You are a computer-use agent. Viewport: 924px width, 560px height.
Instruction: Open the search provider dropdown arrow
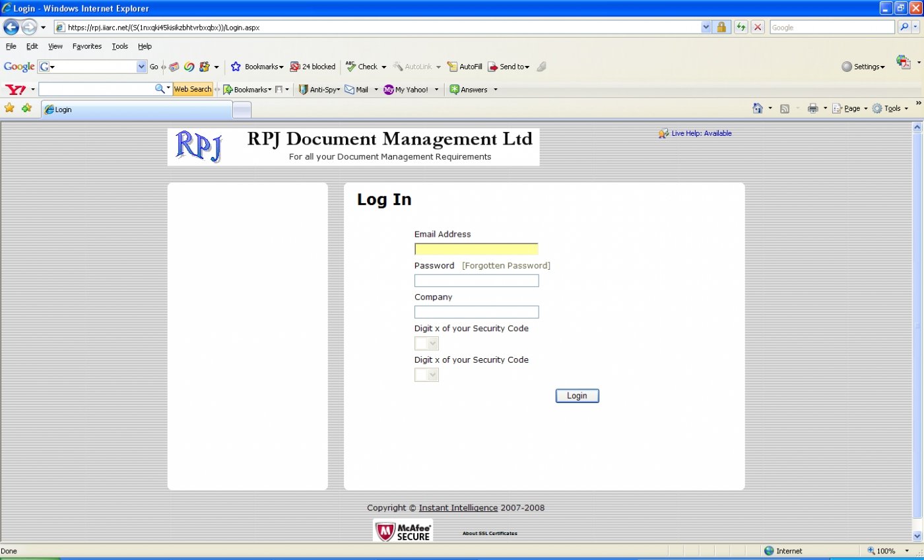(916, 27)
